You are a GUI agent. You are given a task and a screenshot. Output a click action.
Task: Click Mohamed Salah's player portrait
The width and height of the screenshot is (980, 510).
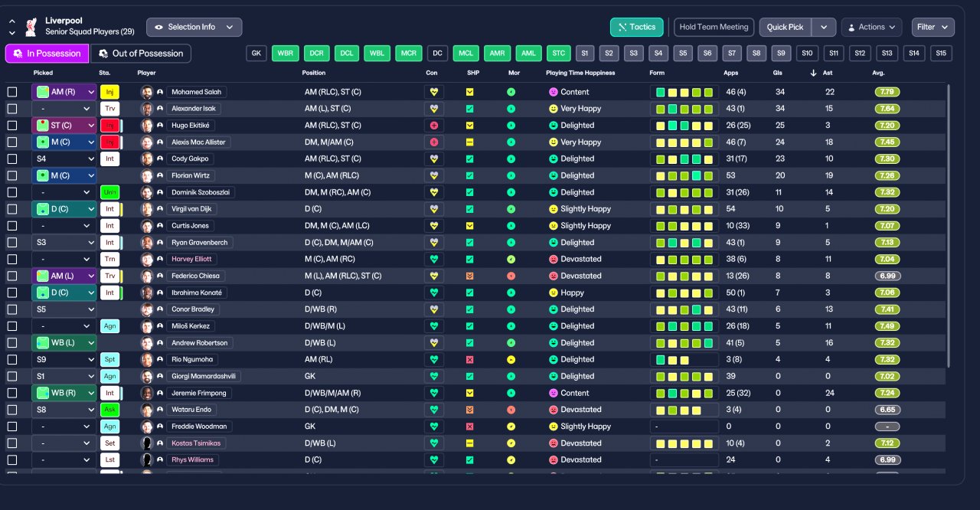click(x=147, y=92)
